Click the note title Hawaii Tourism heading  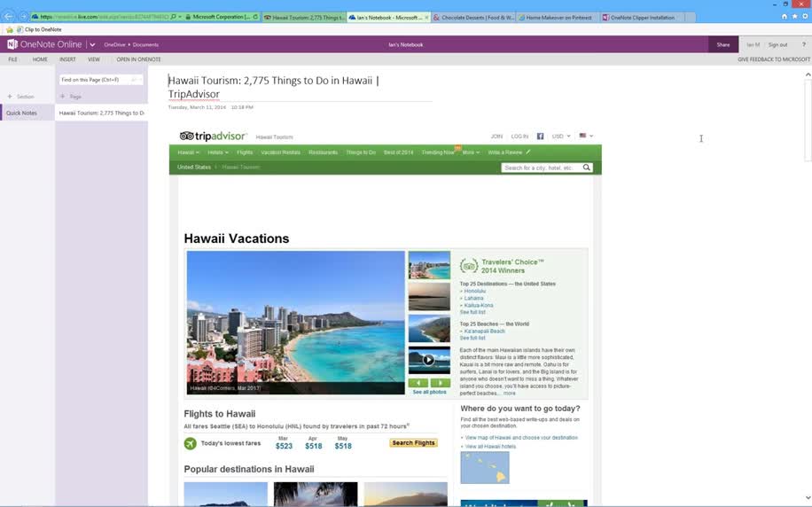[273, 87]
